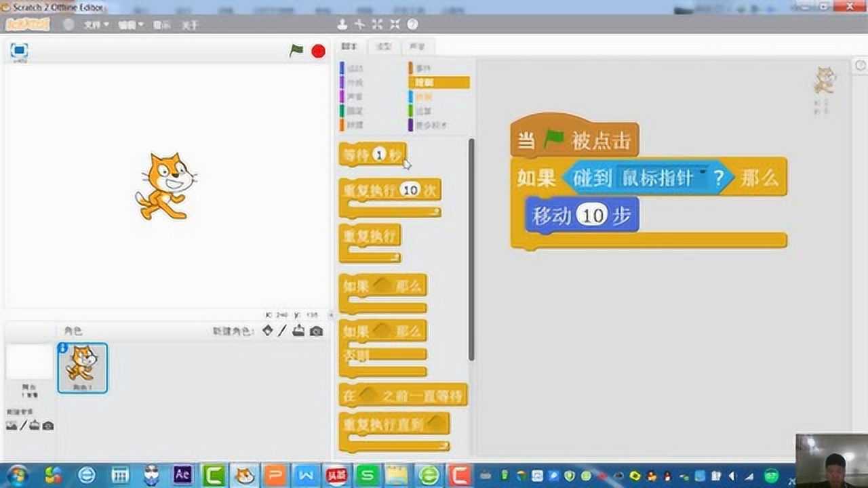
Task: Open the 关于 about menu item
Action: [x=190, y=25]
